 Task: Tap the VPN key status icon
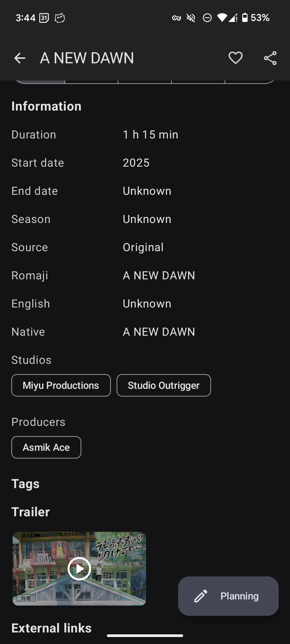[x=177, y=18]
